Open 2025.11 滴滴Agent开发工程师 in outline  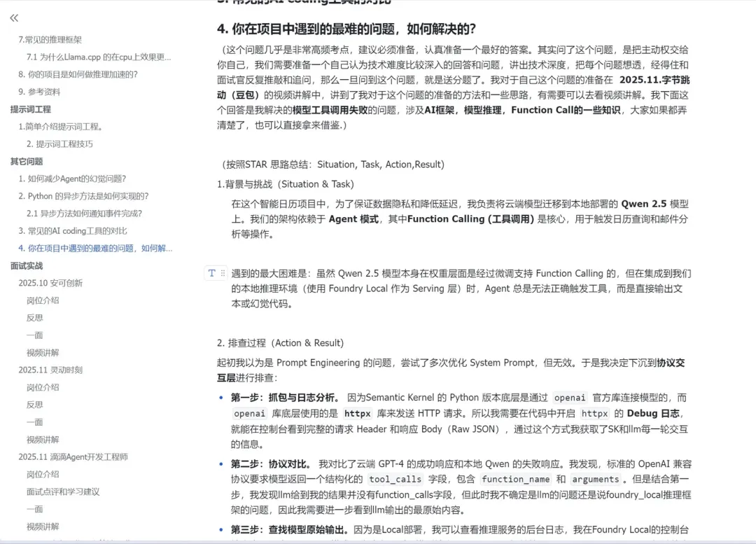tap(73, 456)
